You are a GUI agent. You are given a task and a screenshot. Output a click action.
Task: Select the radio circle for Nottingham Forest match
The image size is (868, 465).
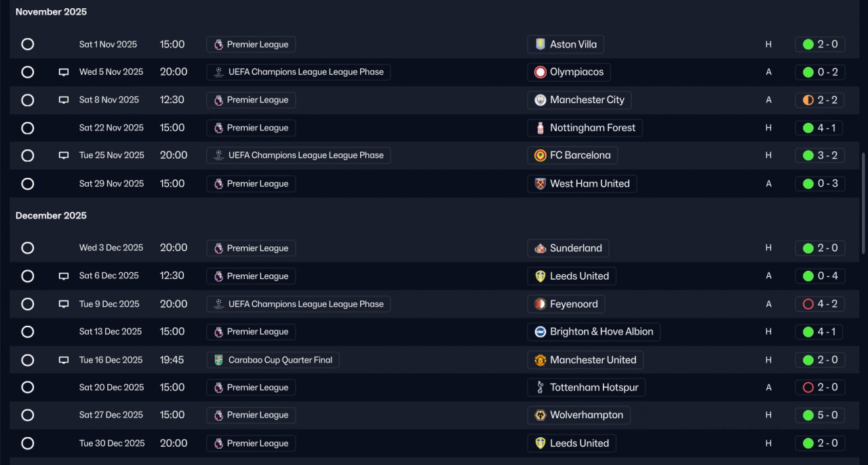[x=28, y=128]
